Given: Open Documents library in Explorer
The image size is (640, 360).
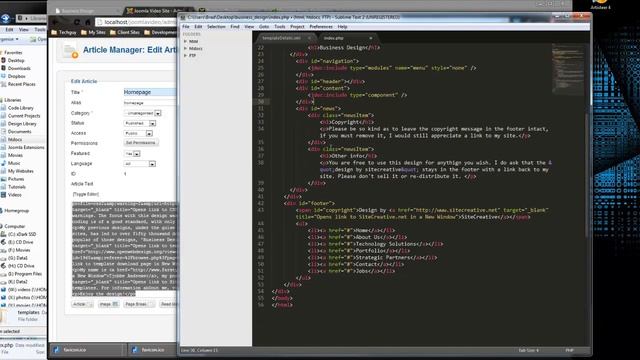Looking at the screenshot, I should click(x=19, y=131).
